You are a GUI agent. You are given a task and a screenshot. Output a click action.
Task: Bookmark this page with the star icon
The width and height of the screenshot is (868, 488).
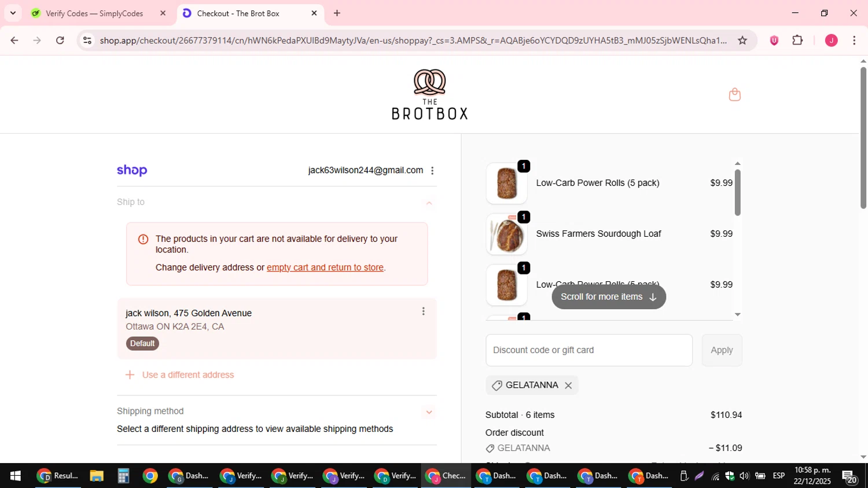click(x=742, y=41)
